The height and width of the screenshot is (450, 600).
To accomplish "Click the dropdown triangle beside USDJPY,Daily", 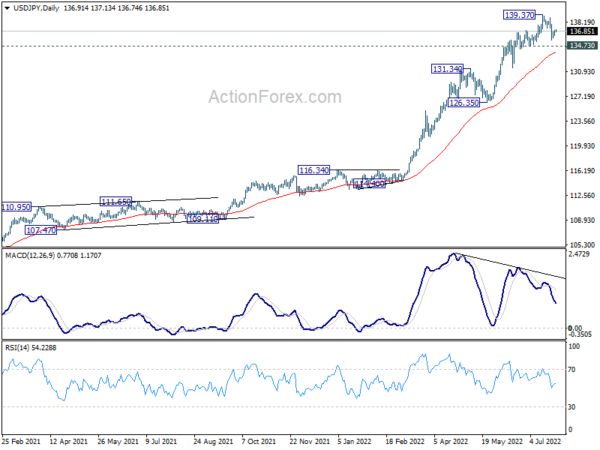I will (7, 8).
